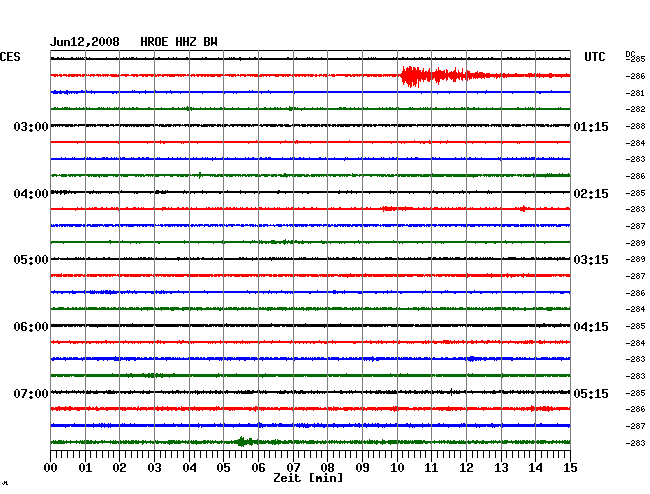Select the 03:00 local time label
This screenshot has width=650, height=494.
(x=31, y=126)
